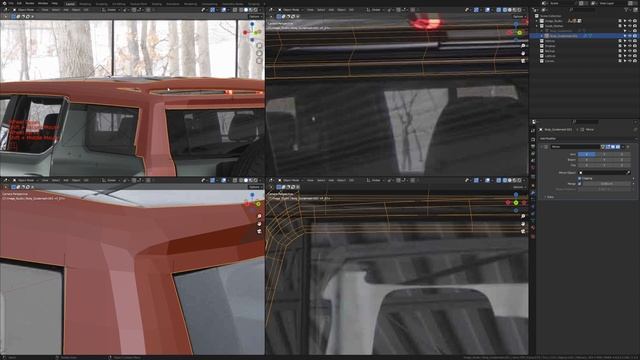Adjust the Merge distance slider
The image size is (640, 360).
coord(607,184)
